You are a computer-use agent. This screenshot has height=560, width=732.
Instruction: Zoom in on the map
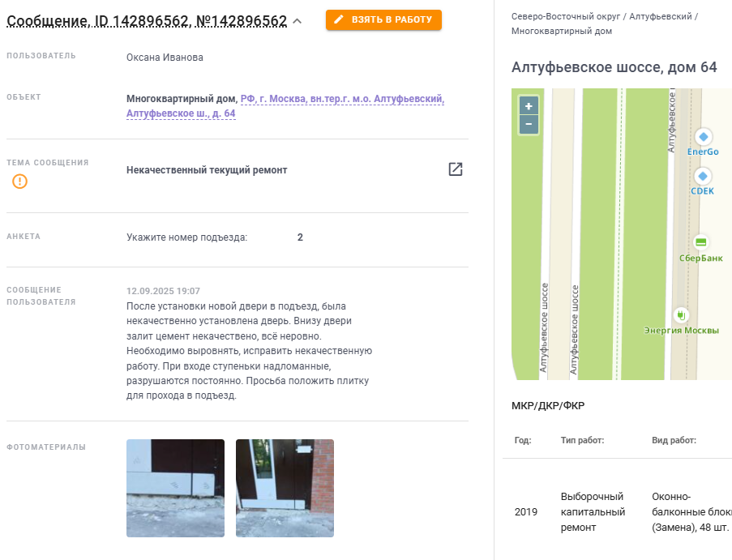click(x=529, y=106)
